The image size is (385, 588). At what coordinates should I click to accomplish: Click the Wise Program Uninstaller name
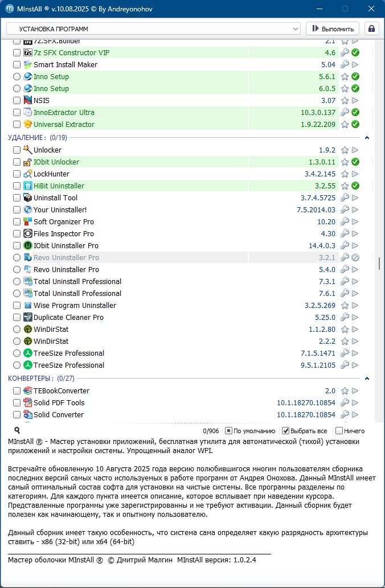75,306
